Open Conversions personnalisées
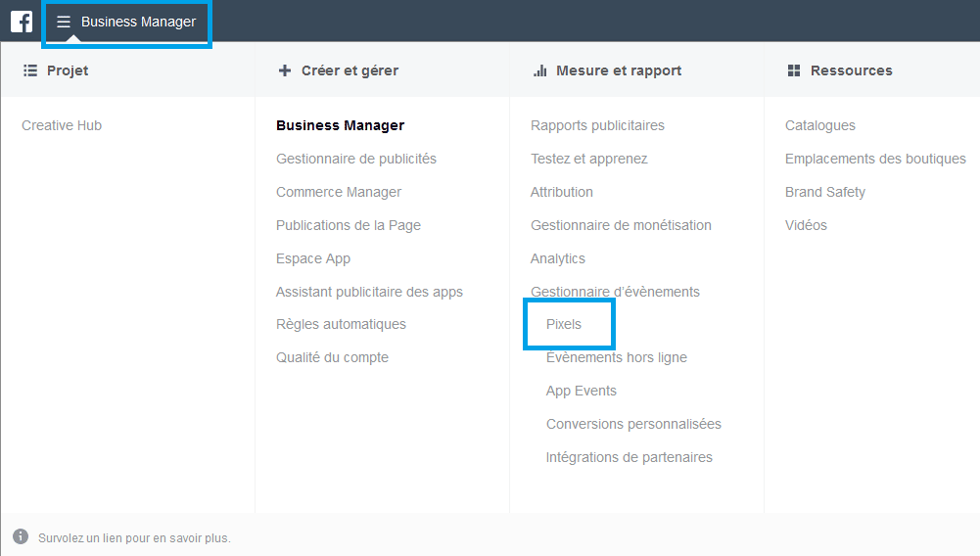This screenshot has height=556, width=980. tap(633, 424)
